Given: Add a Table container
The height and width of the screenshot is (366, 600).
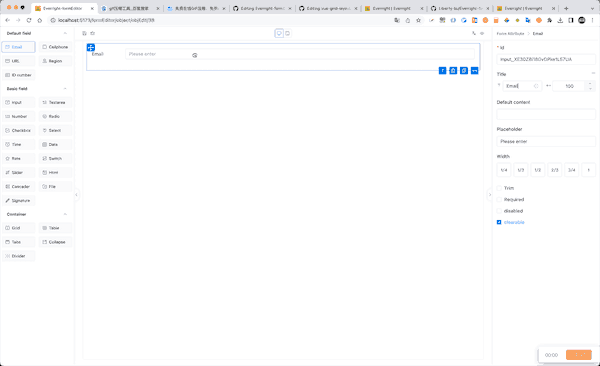Looking at the screenshot, I should 55,228.
